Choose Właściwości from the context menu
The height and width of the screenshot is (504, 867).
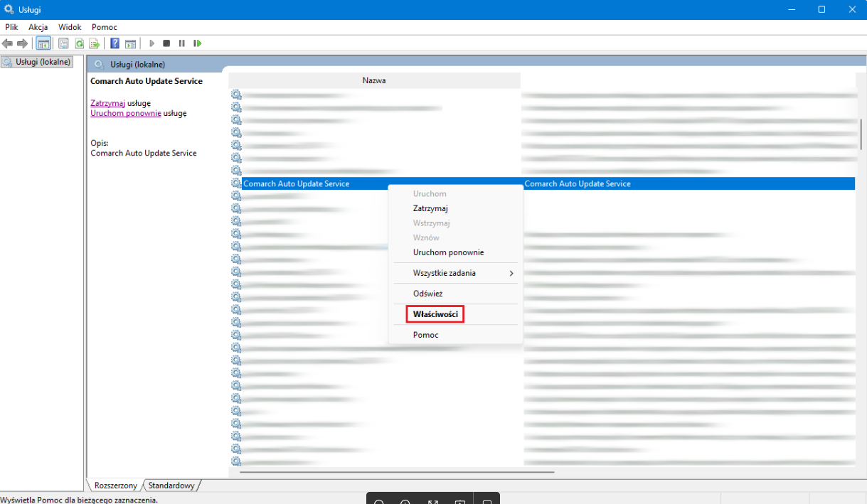pyautogui.click(x=435, y=313)
